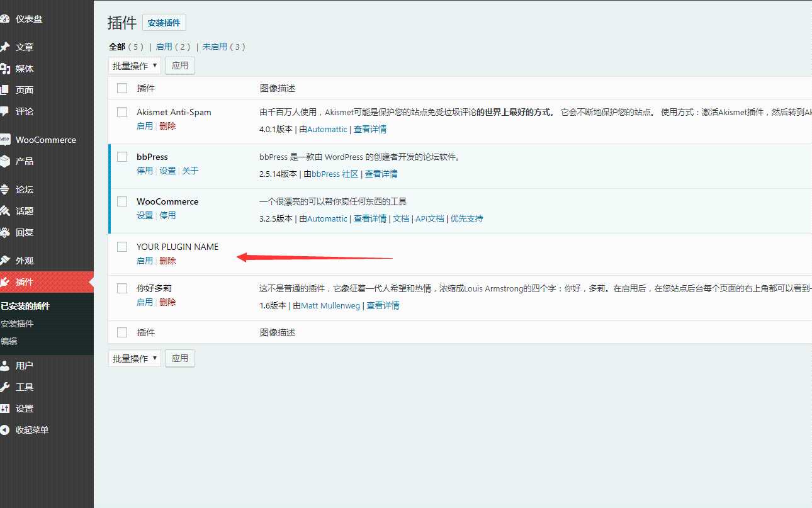Open bbPress 设置 link
This screenshot has height=508, width=812.
click(x=167, y=171)
